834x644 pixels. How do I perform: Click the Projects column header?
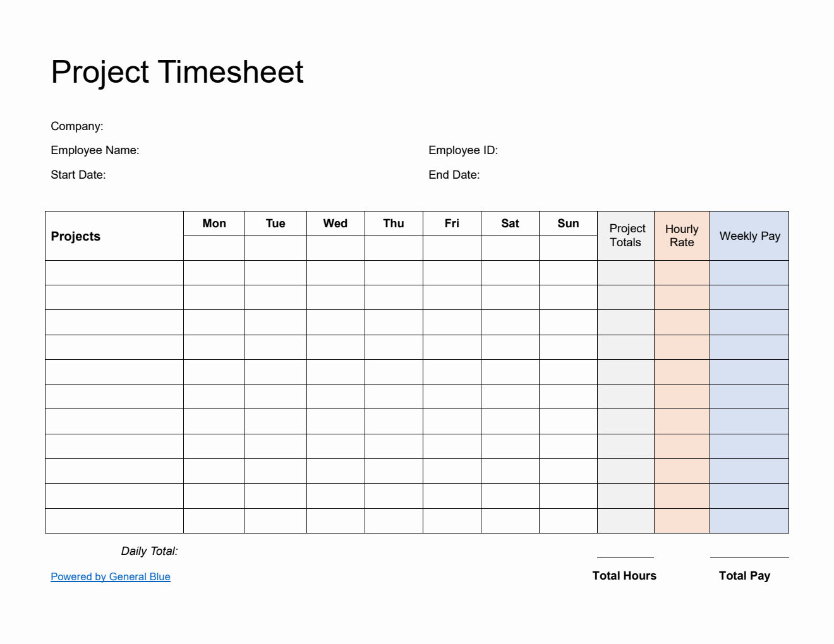(76, 236)
